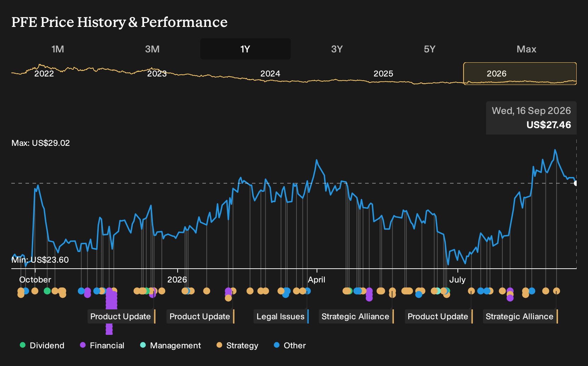The height and width of the screenshot is (366, 588).
Task: Open the last Strategic Alliance event label
Action: point(520,316)
